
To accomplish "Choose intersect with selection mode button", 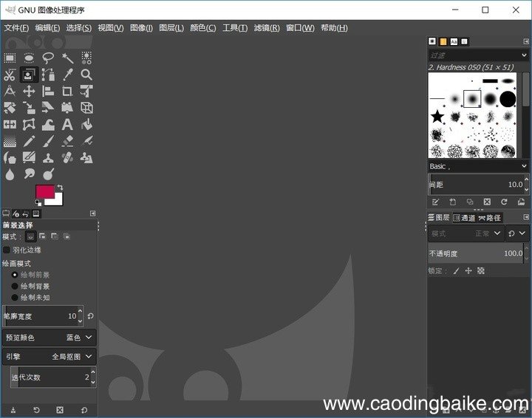I will click(x=66, y=236).
